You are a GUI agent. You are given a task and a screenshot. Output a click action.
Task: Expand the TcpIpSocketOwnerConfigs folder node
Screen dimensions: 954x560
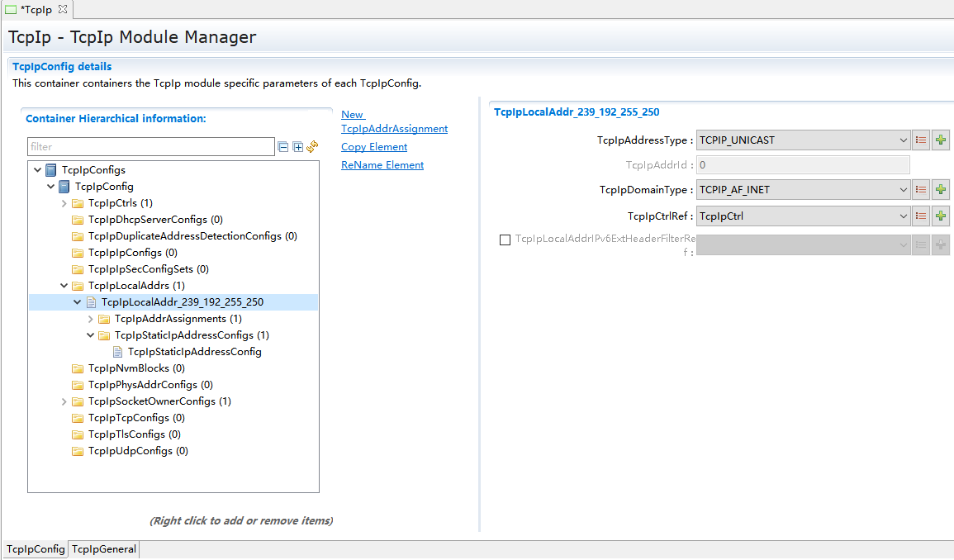[x=64, y=401]
